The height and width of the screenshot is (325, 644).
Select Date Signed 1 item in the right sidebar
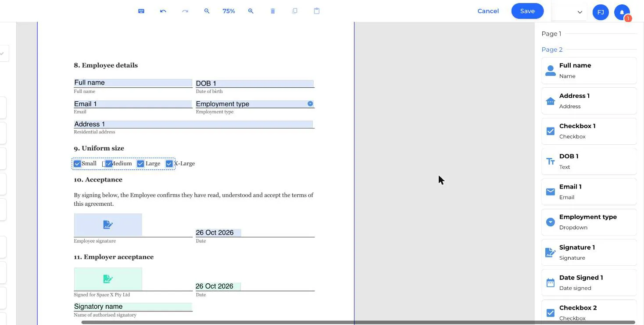coord(589,282)
